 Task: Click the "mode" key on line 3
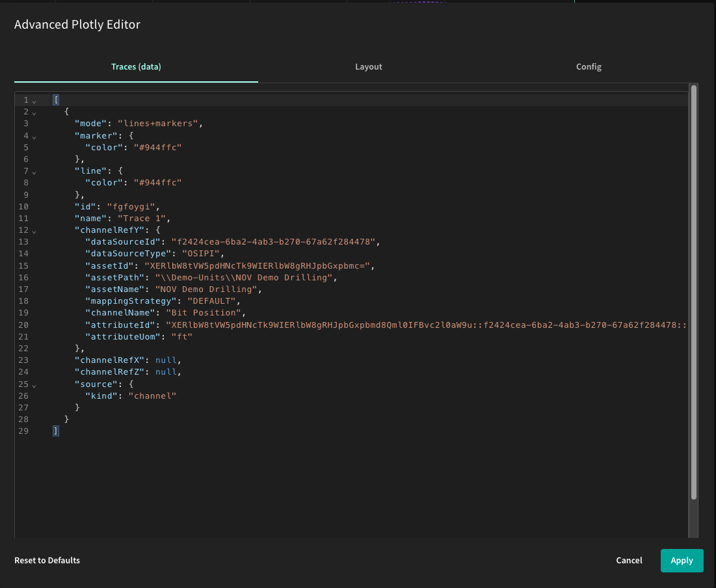pyautogui.click(x=91, y=124)
